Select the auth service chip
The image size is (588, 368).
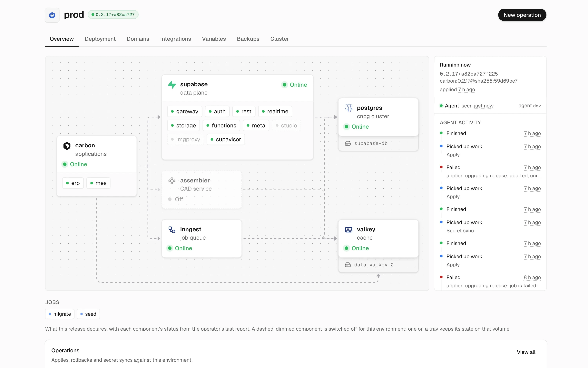point(217,111)
